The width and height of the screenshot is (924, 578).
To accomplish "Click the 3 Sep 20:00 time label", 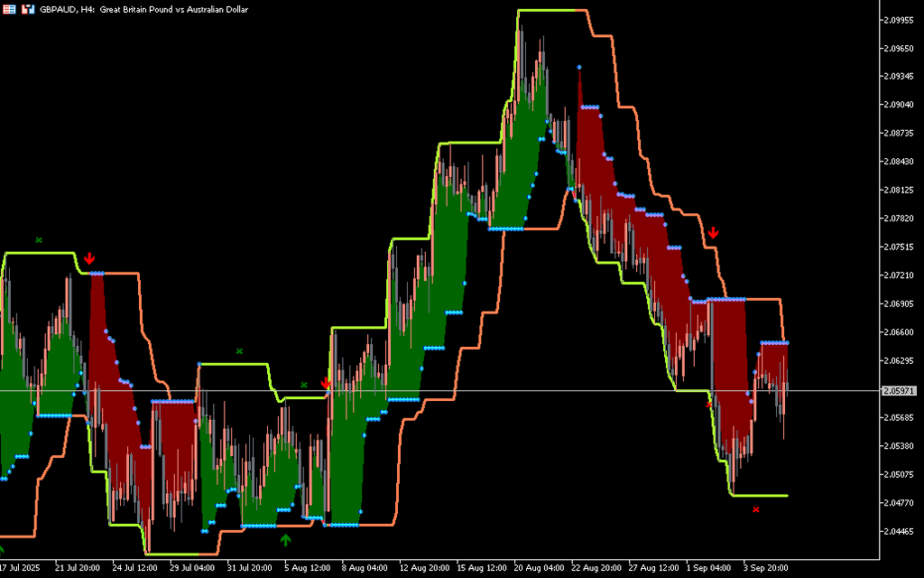I will [765, 568].
